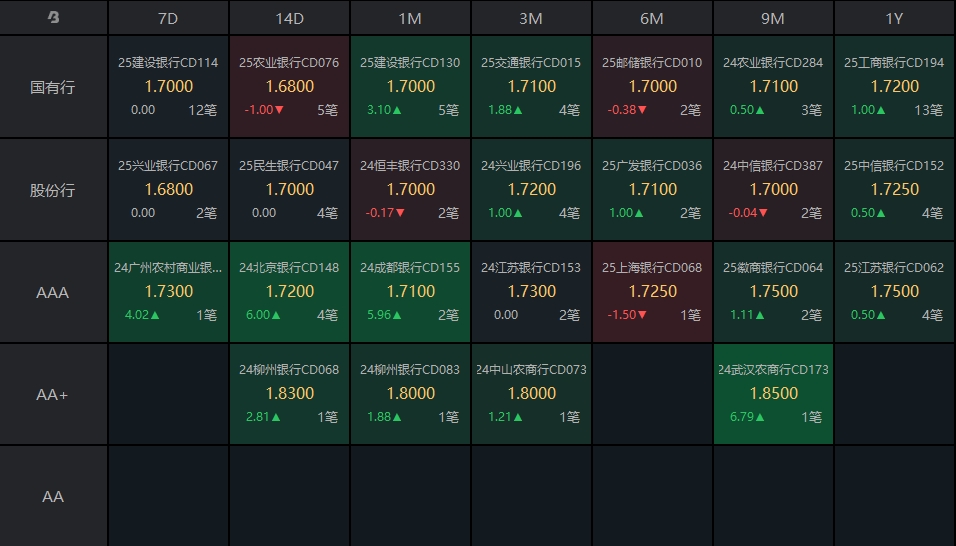Open the 25广发银行CD036 cell
956x546 pixels.
(652, 190)
